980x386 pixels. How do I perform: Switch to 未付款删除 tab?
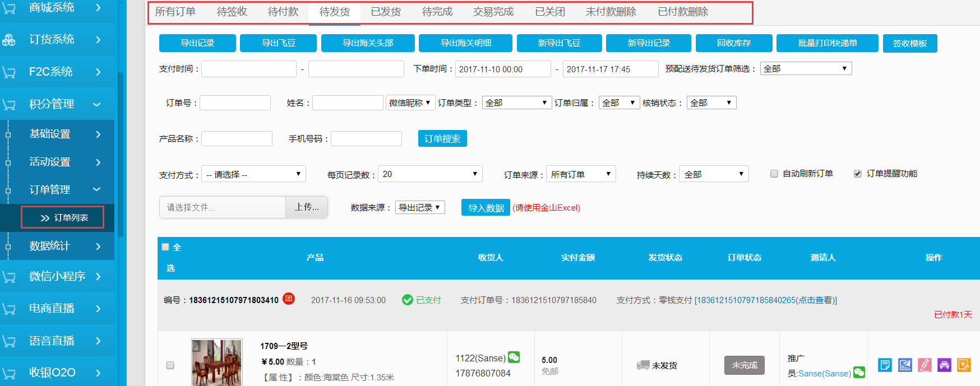tap(611, 12)
